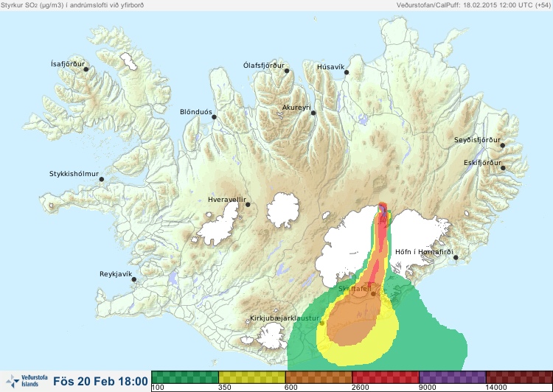The image size is (553, 392).
Task: Click the 'Stykkishólmur' map label
Action: [74, 174]
